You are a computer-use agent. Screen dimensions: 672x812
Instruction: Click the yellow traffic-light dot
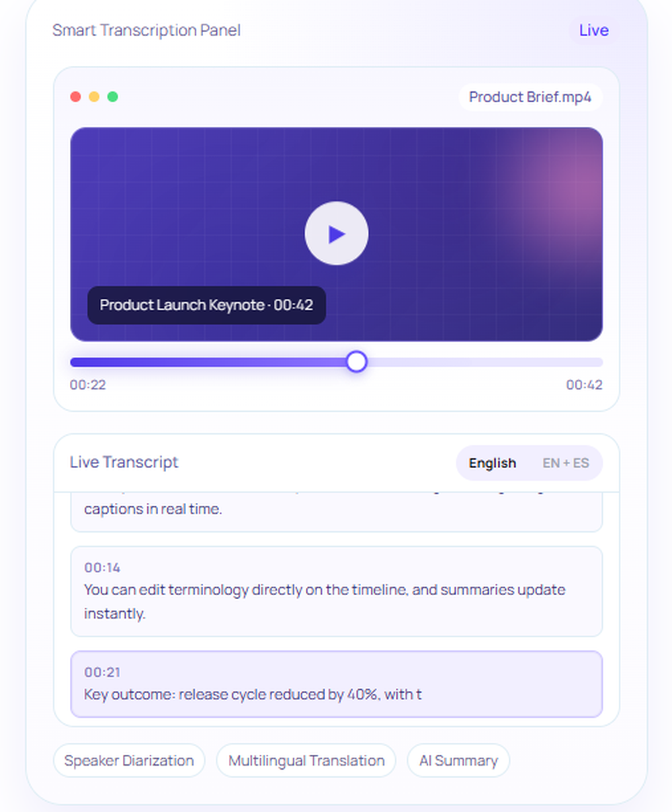(94, 97)
